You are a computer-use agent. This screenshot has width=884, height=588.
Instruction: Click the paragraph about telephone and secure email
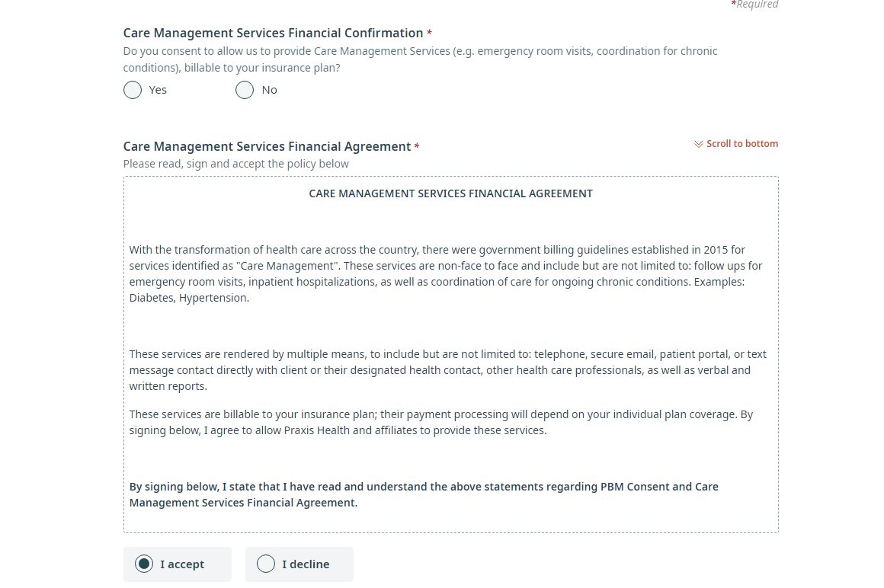point(447,370)
